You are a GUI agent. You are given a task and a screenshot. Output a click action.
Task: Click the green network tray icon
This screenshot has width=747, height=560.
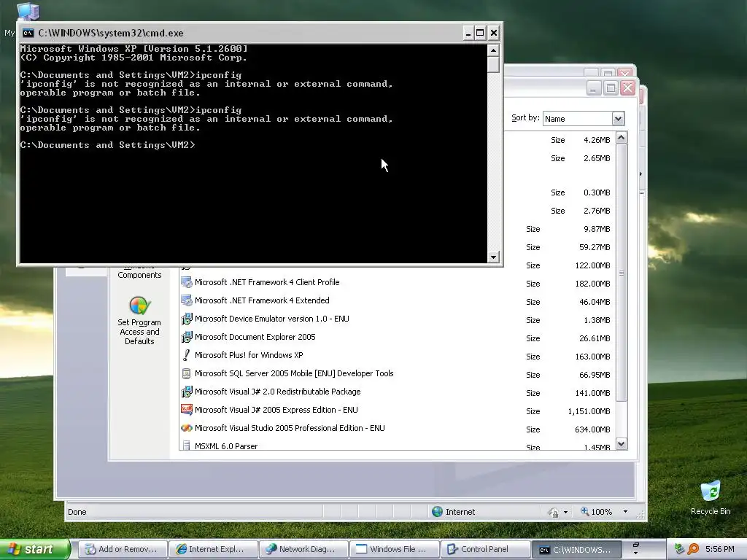(x=679, y=549)
